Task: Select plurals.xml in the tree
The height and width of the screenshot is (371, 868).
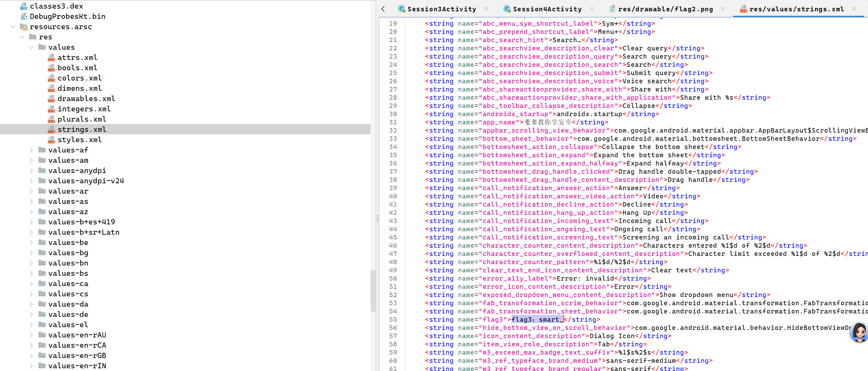Action: (x=82, y=119)
